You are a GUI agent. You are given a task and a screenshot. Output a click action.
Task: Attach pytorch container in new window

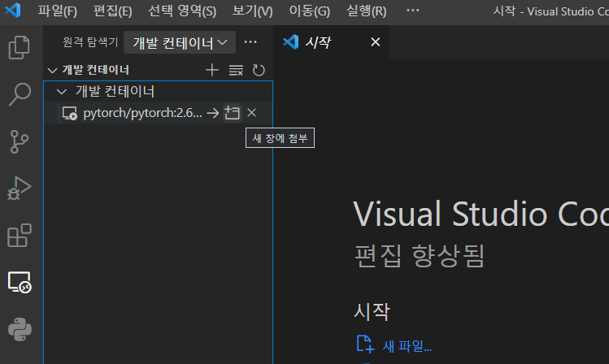pos(233,113)
